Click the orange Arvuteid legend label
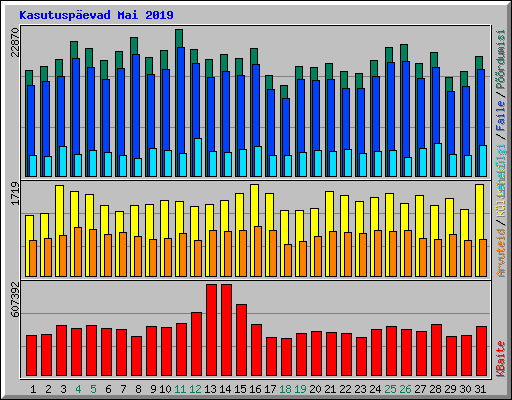 tap(501, 253)
